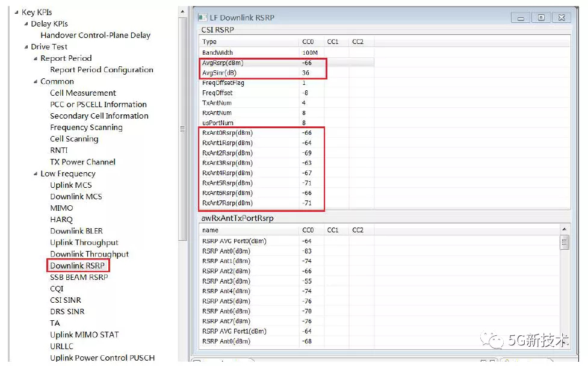Collapse the Common node
Screen dimensions: 588x366
pyautogui.click(x=36, y=81)
